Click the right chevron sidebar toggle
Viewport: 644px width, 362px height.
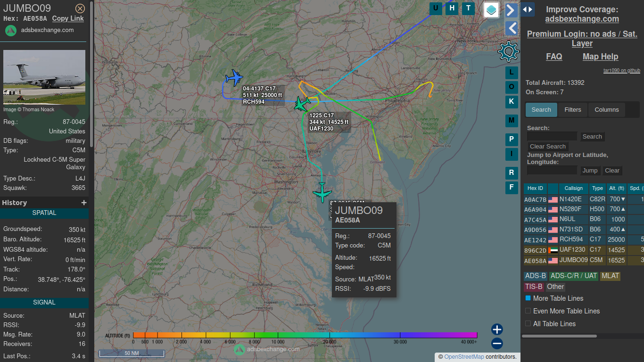[512, 10]
